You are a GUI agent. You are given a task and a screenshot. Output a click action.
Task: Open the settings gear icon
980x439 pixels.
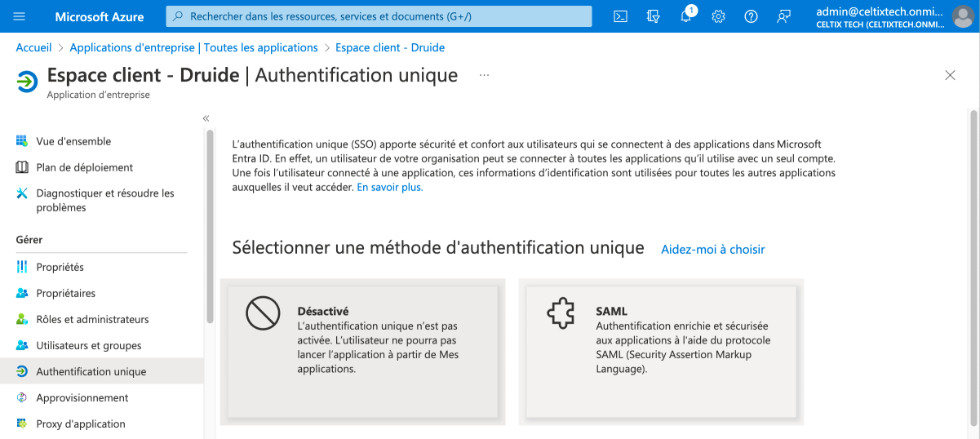pos(718,16)
